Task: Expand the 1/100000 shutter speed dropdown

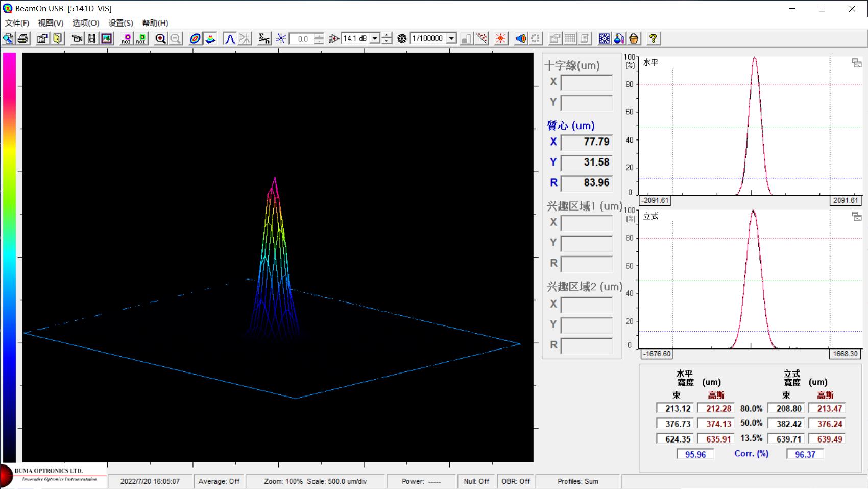Action: [451, 39]
